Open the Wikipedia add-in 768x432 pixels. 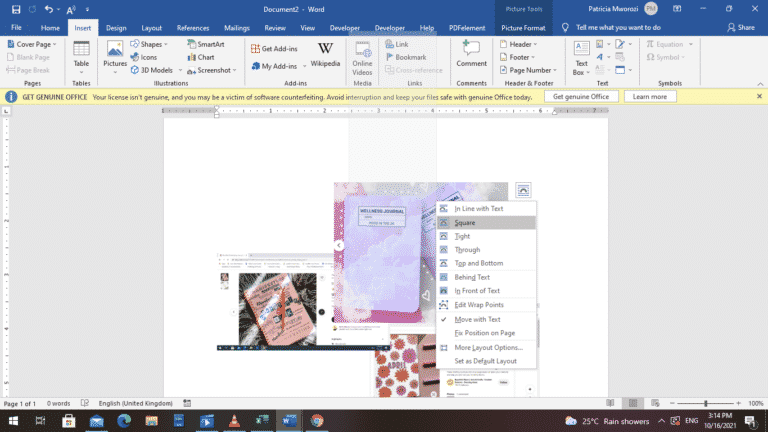point(325,55)
